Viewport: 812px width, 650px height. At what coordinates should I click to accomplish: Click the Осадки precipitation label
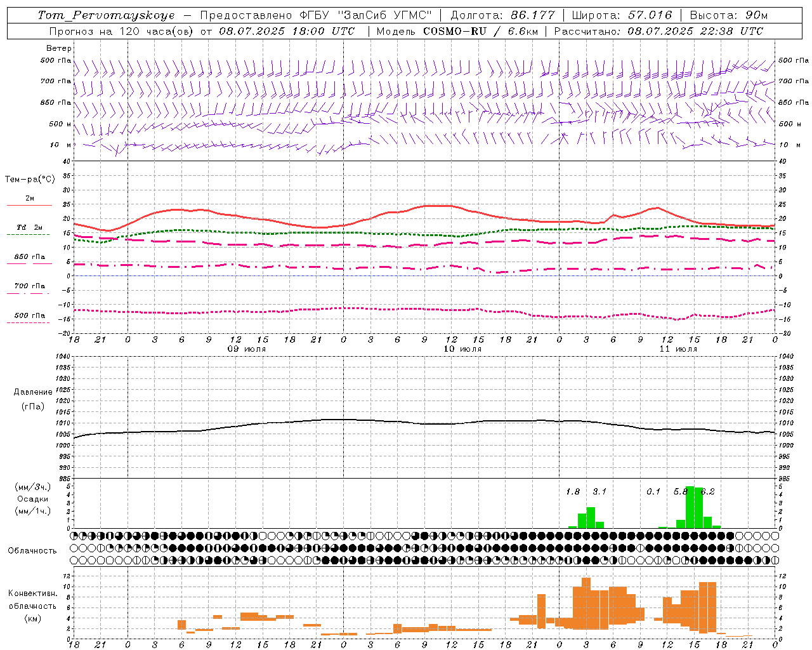pyautogui.click(x=32, y=499)
